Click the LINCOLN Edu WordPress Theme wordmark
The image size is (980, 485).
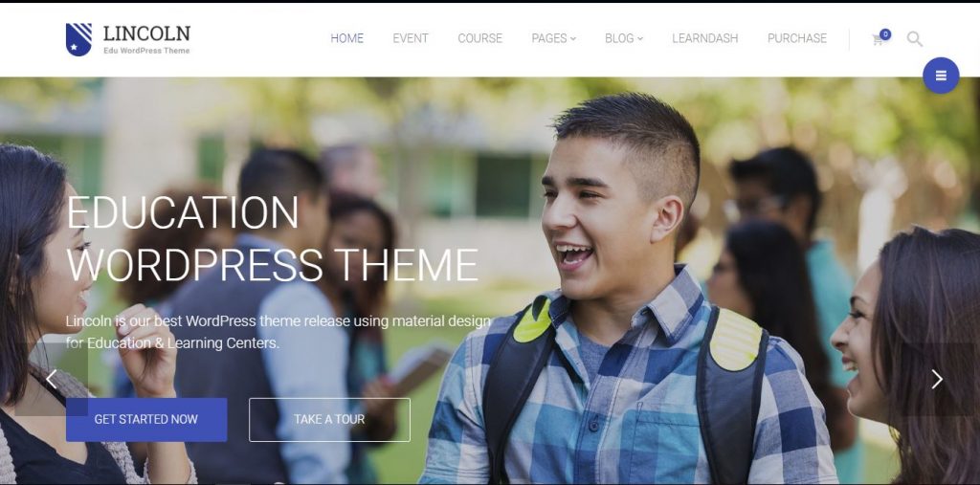[146, 39]
